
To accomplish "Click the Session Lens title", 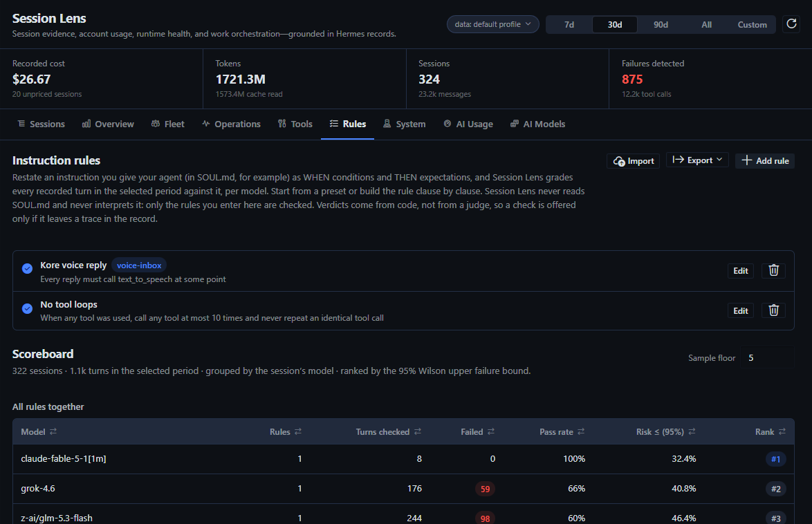I will click(49, 18).
